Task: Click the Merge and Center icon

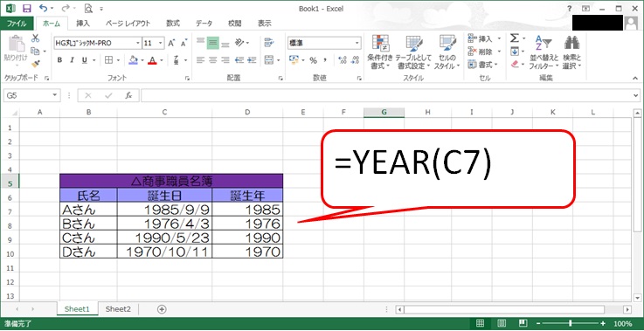Action: (269, 60)
